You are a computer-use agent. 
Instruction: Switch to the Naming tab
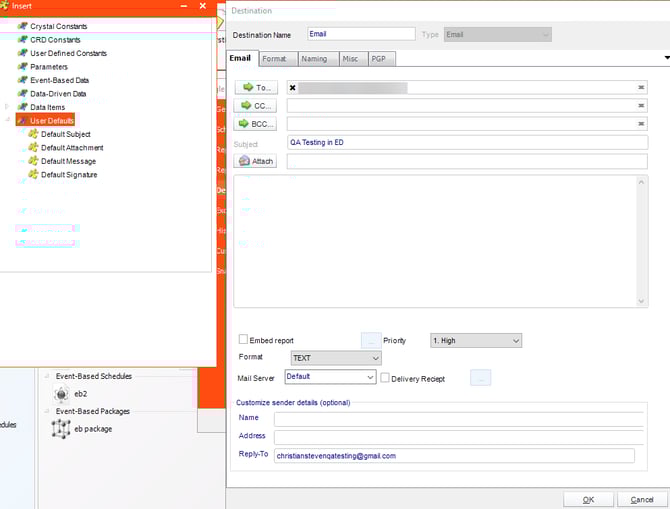tap(313, 59)
